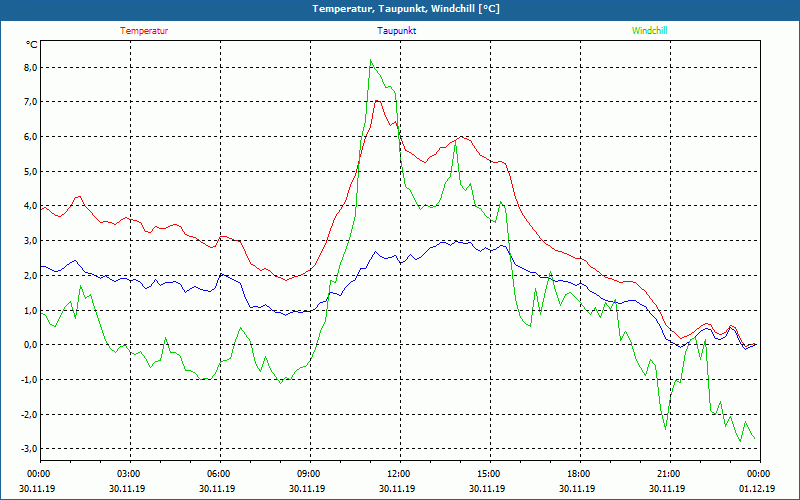This screenshot has height=500, width=800.
Task: Click the highest peak of the red Temperatur curve
Action: (x=377, y=100)
